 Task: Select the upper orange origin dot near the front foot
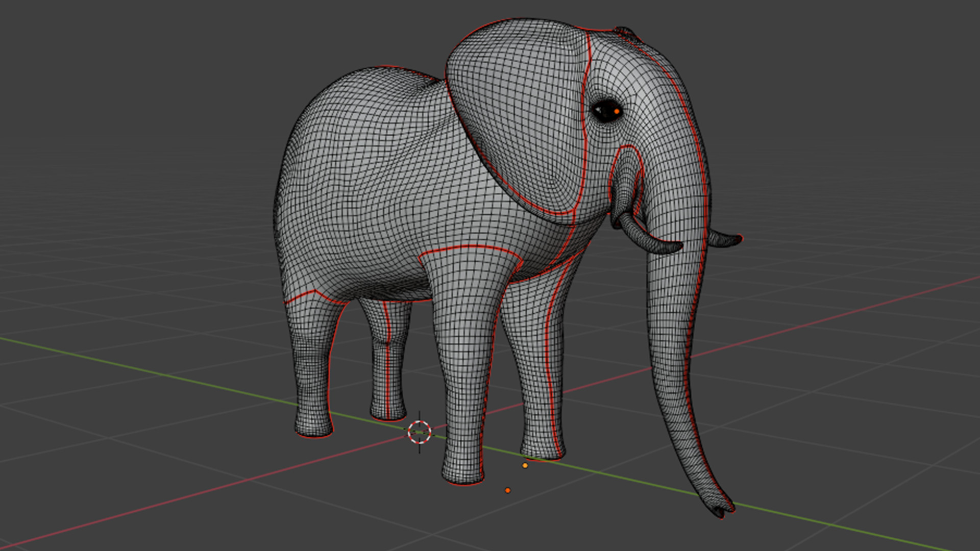click(525, 465)
